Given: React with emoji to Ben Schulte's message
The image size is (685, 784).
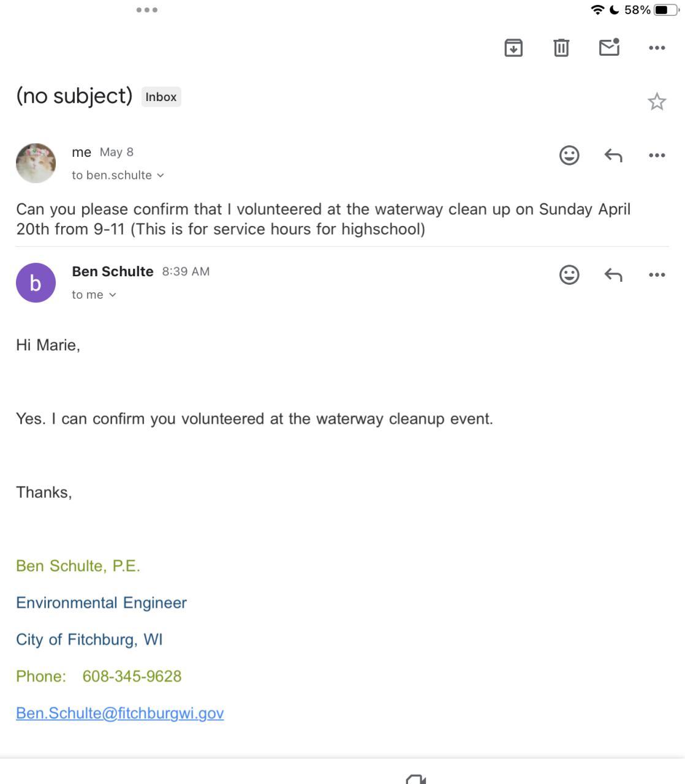Looking at the screenshot, I should pos(569,274).
